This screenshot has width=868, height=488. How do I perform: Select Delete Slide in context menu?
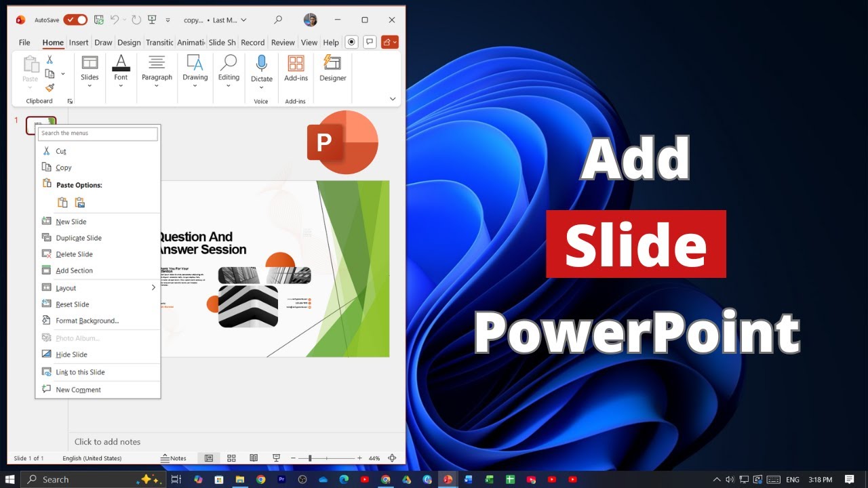tap(98, 254)
